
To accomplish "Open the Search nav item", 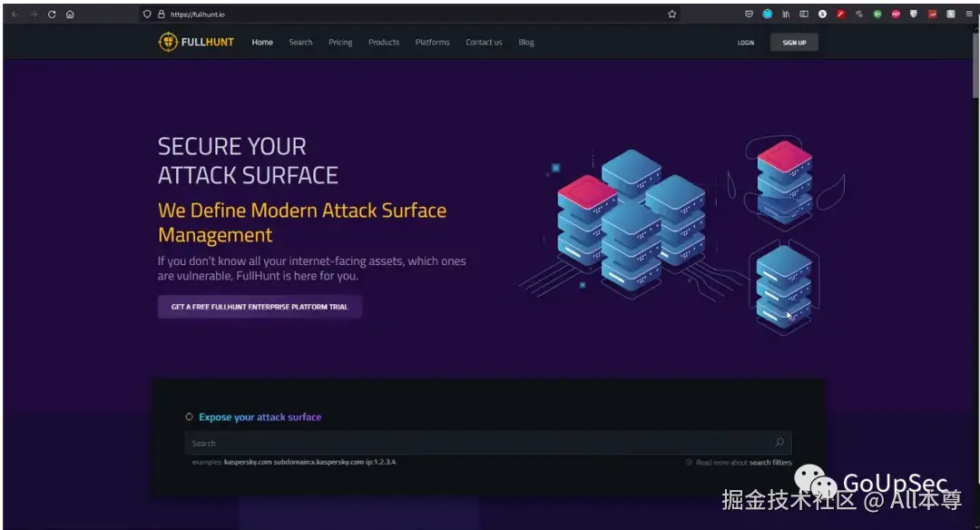I will [x=300, y=43].
